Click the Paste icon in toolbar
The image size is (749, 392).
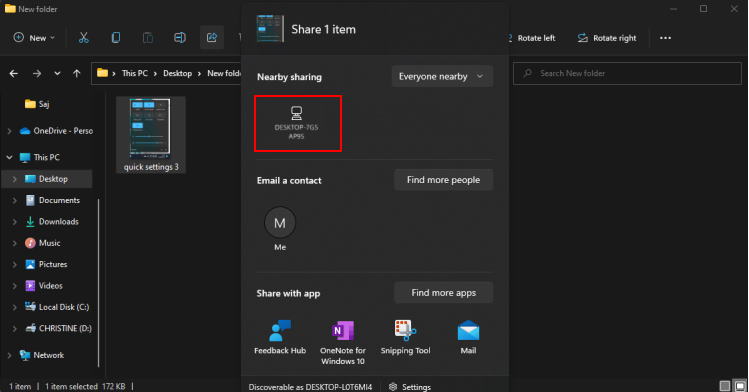148,38
